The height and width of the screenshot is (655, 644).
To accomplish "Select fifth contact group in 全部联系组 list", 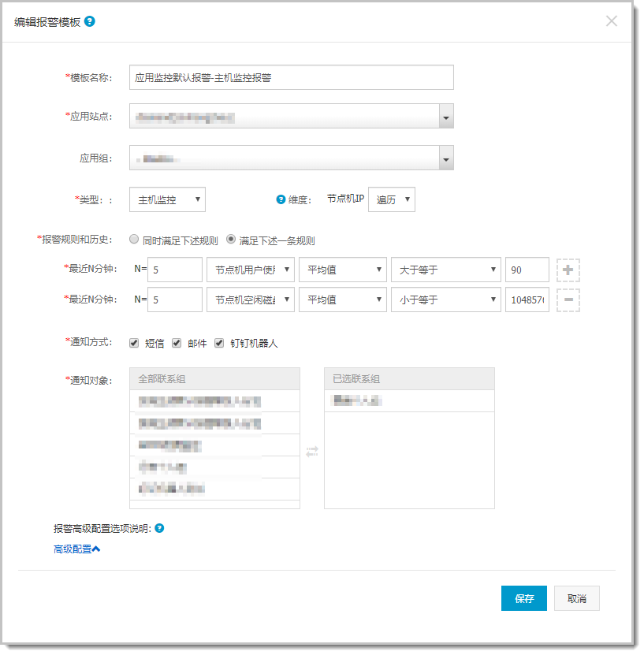I will 214,489.
